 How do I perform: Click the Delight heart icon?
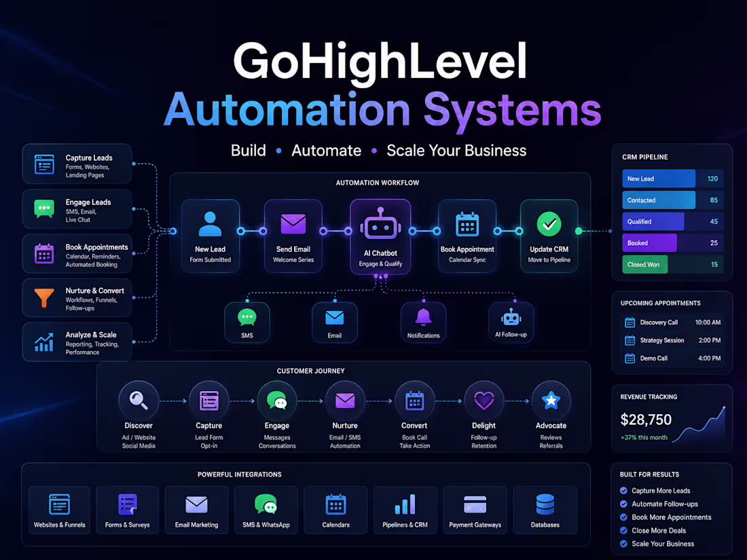pyautogui.click(x=484, y=400)
